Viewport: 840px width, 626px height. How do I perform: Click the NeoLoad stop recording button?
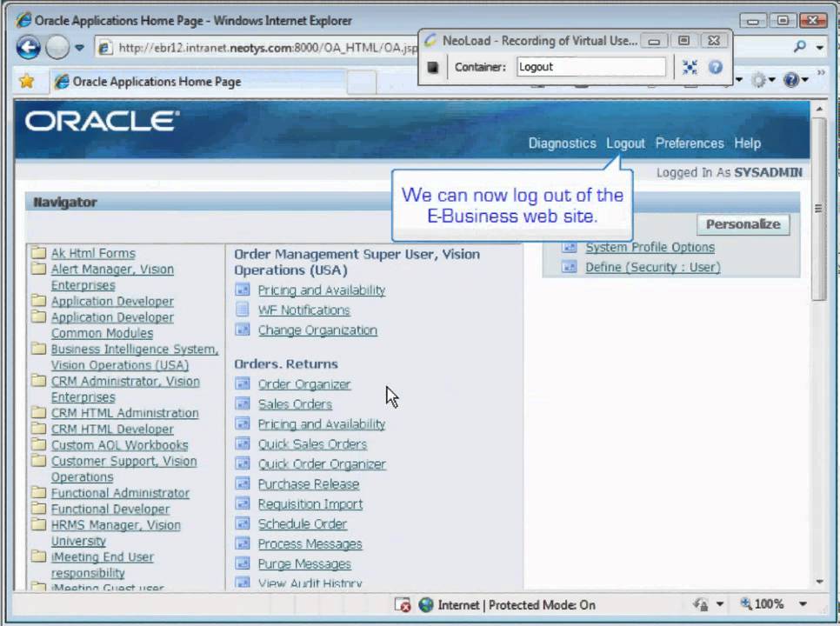point(432,68)
